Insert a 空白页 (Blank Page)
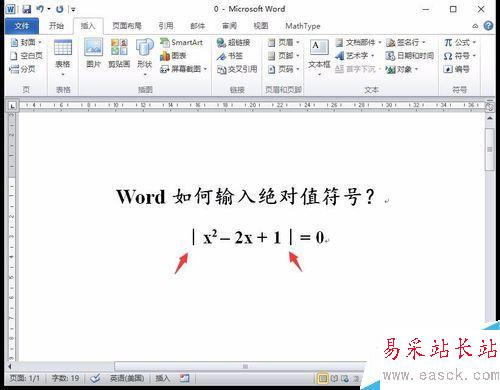500x390 pixels. 26,56
